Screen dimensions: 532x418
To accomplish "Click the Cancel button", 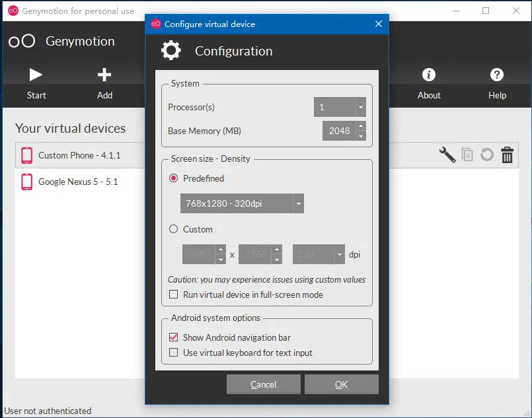I will [x=263, y=384].
